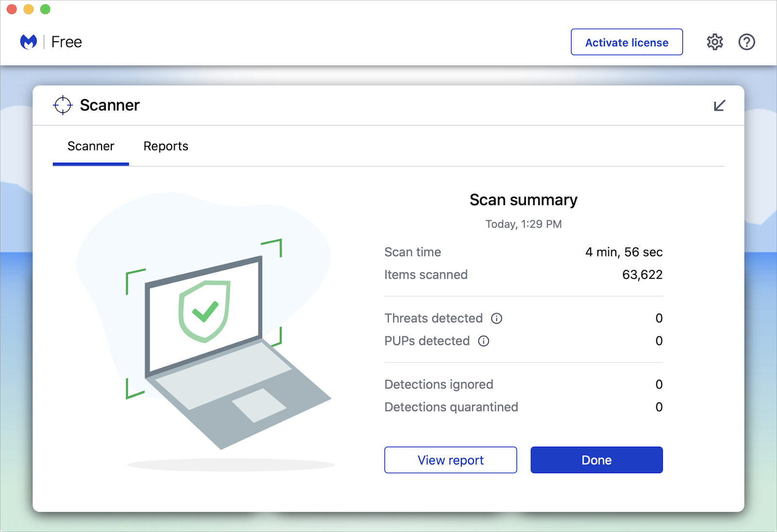The height and width of the screenshot is (532, 777).
Task: Switch to the Reports tab
Action: click(166, 146)
